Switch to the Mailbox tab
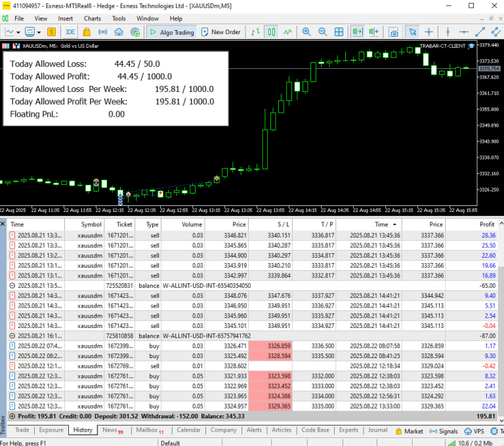This screenshot has width=504, height=446. tap(150, 430)
